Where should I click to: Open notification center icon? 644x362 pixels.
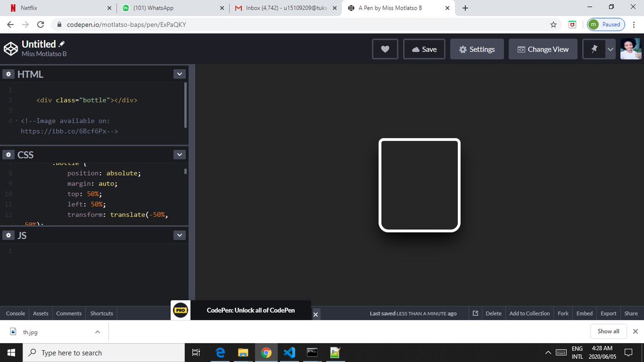point(630,352)
